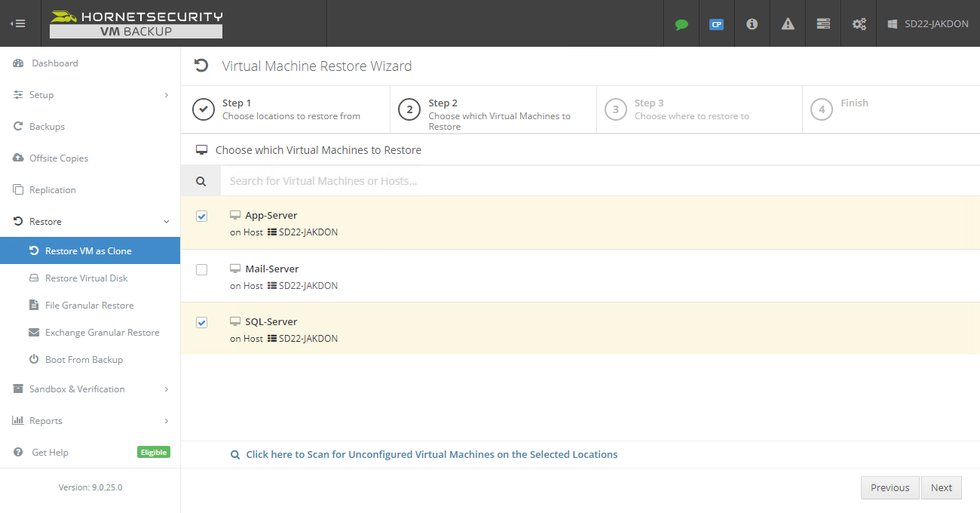This screenshot has height=513, width=980.
Task: Open Replication from the sidebar
Action: coord(53,189)
